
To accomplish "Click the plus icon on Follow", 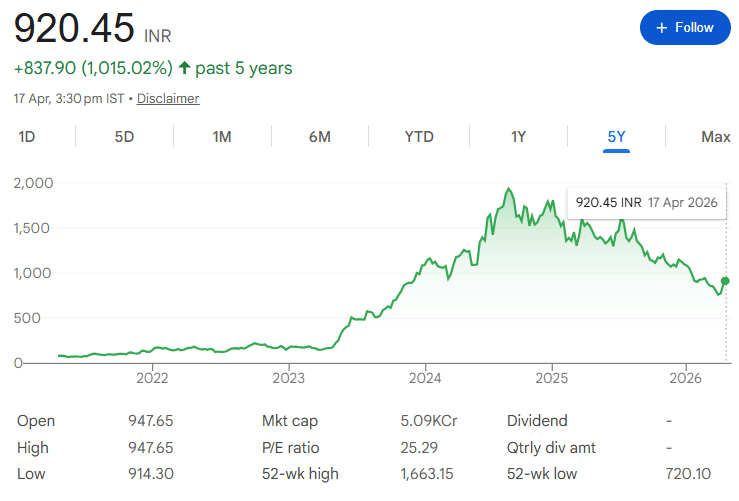I will [661, 28].
